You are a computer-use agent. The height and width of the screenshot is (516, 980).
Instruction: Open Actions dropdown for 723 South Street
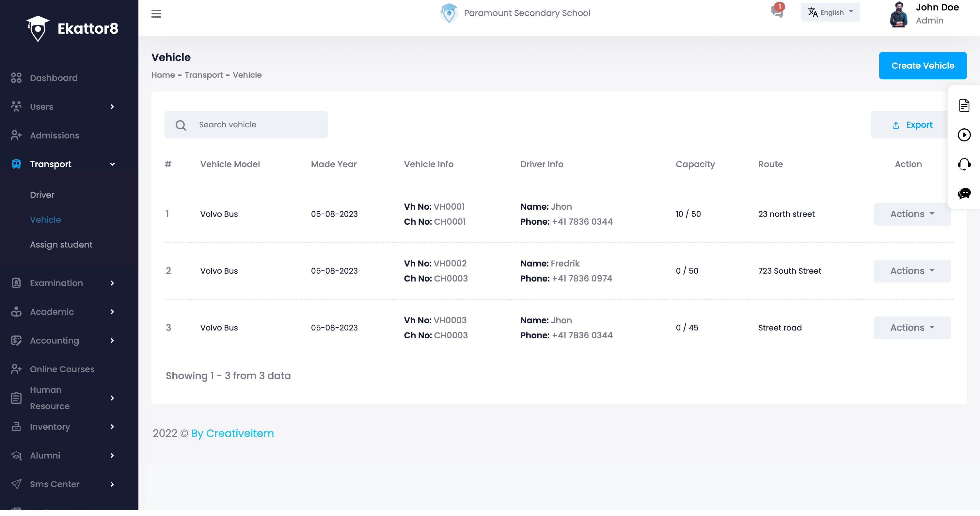pyautogui.click(x=912, y=271)
